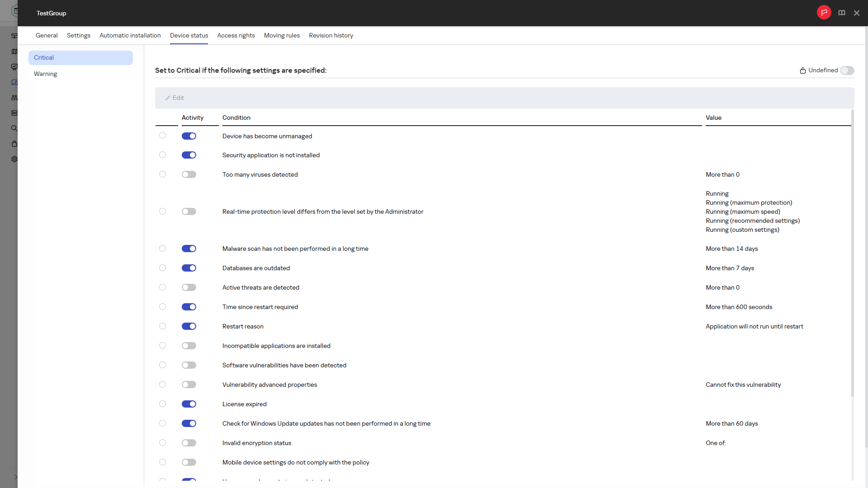Select the radio for 'Malware scan has not been performed'
Image resolution: width=868 pixels, height=488 pixels.
[x=162, y=249]
